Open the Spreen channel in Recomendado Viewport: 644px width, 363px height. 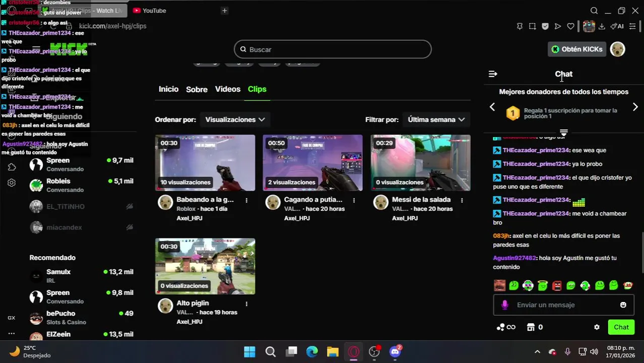click(81, 296)
